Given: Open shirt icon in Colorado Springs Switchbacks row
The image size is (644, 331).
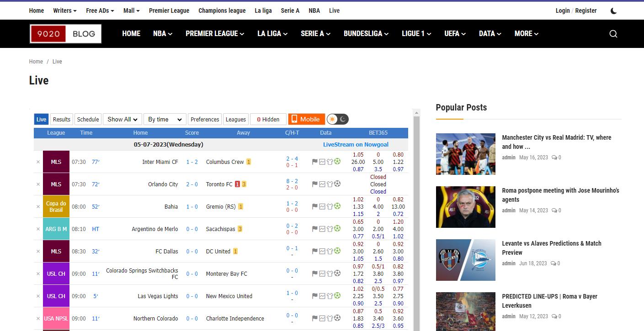Looking at the screenshot, I should coord(330,273).
